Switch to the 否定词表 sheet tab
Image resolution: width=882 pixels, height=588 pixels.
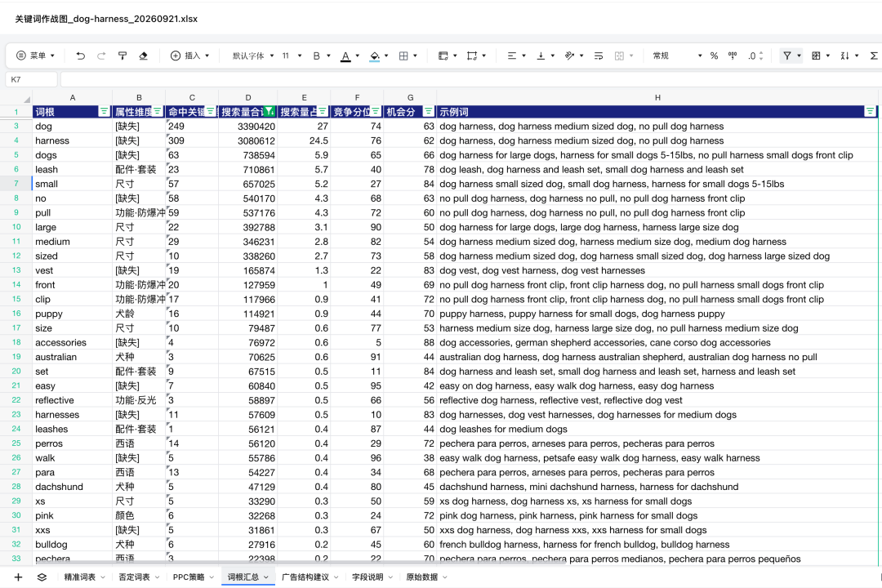(135, 577)
